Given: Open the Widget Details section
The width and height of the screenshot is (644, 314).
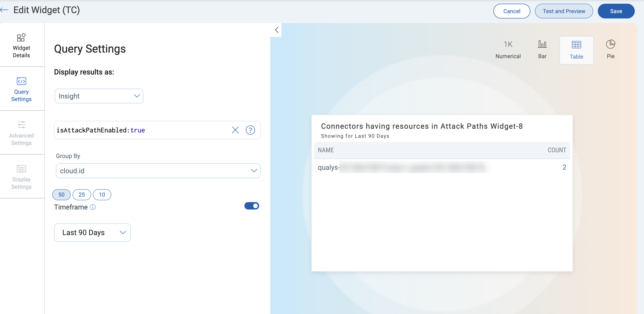Looking at the screenshot, I should point(21,45).
